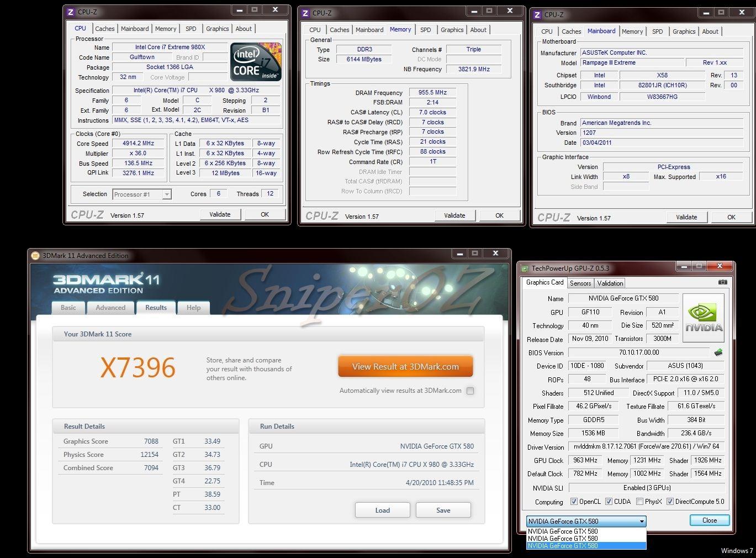The image size is (756, 558).
Task: Select the Results tab in 3DMark 11
Action: pos(156,307)
